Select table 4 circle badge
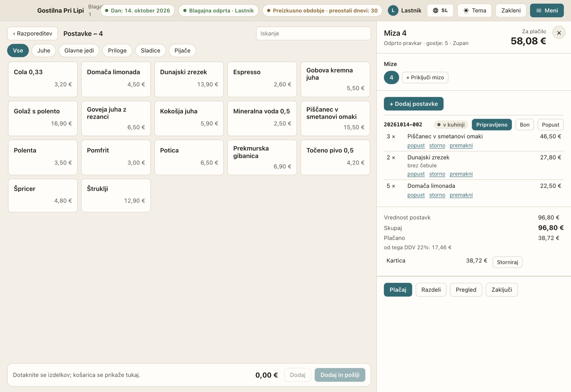Image resolution: width=571 pixels, height=392 pixels. click(391, 77)
